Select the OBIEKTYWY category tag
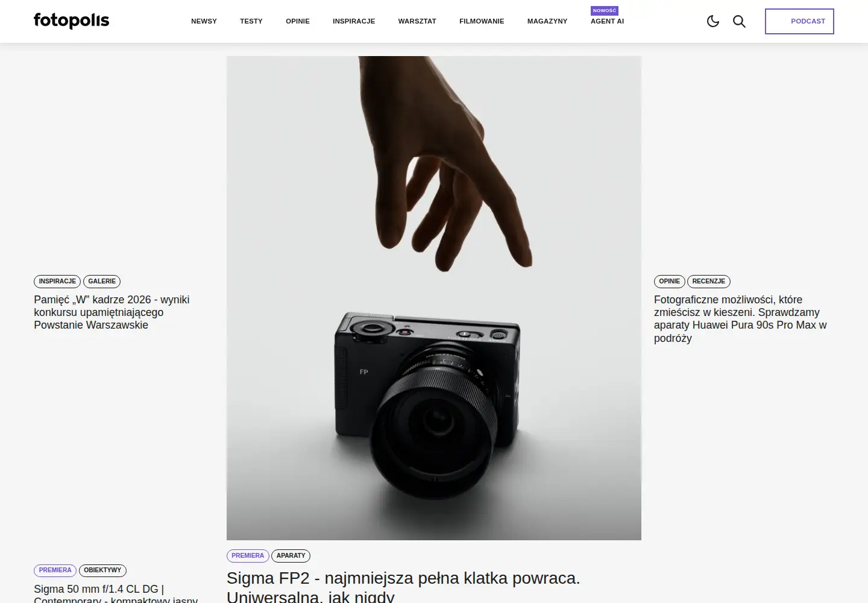This screenshot has height=603, width=868. pyautogui.click(x=102, y=570)
